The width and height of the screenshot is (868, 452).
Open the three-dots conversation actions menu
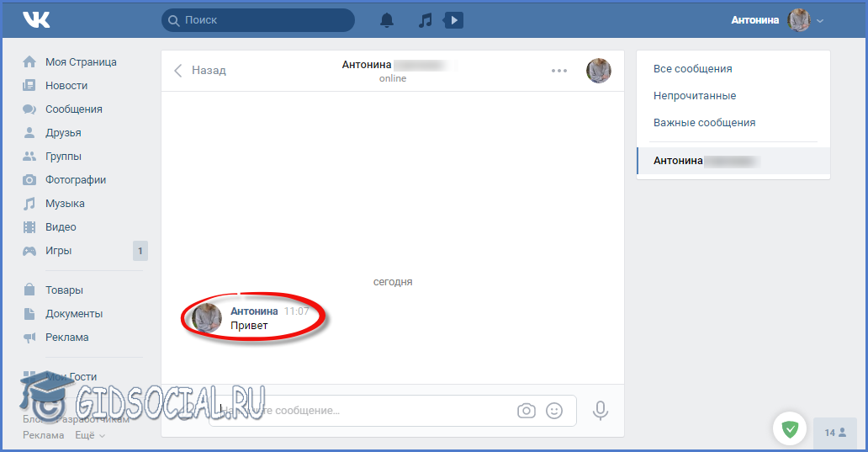pyautogui.click(x=559, y=71)
